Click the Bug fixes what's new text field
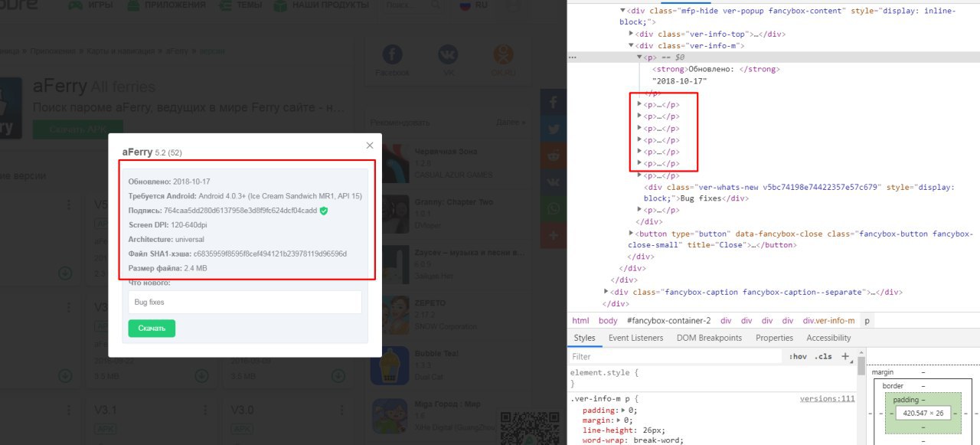The image size is (980, 445). coord(244,302)
